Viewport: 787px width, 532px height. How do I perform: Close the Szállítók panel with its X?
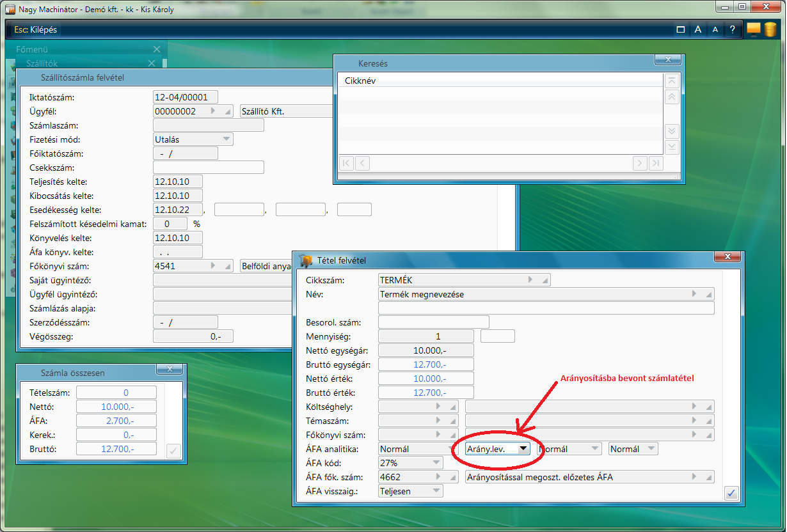click(152, 63)
